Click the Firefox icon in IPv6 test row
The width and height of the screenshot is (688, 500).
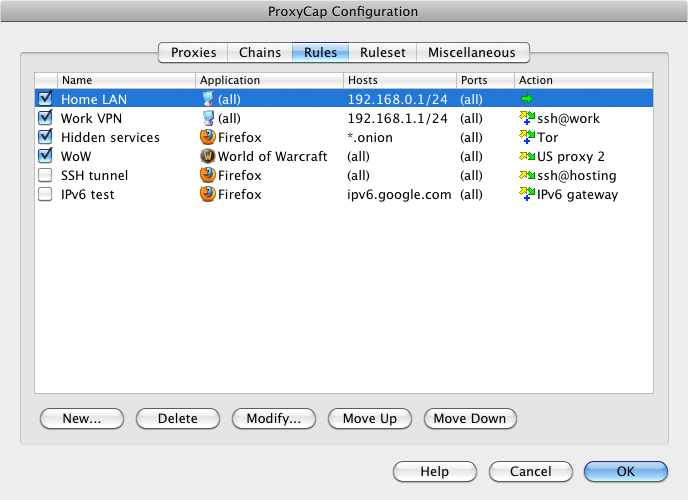pos(208,194)
